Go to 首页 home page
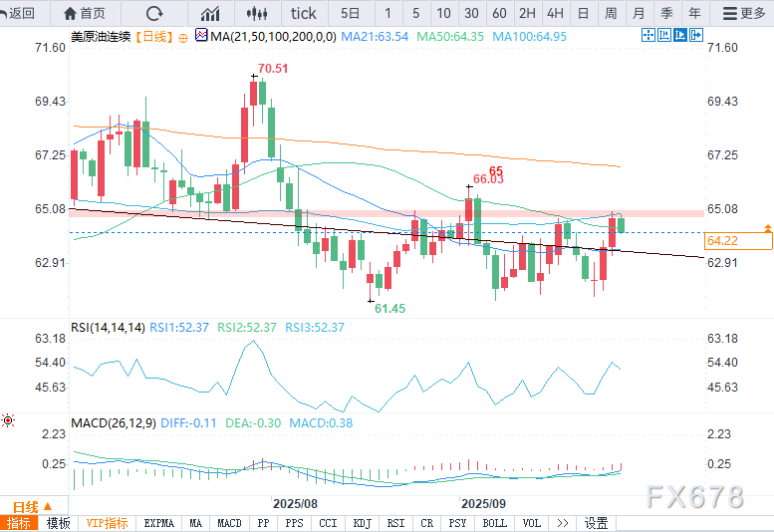The width and height of the screenshot is (774, 532). 84,13
